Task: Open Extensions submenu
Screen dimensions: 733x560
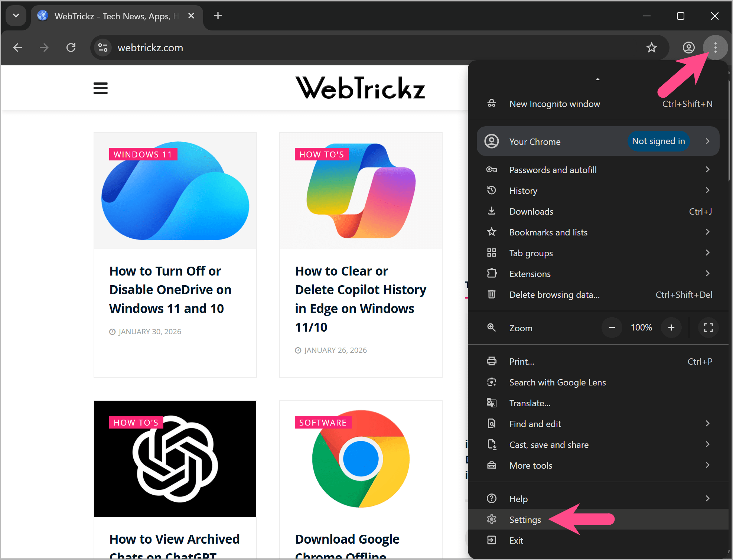Action: 598,274
